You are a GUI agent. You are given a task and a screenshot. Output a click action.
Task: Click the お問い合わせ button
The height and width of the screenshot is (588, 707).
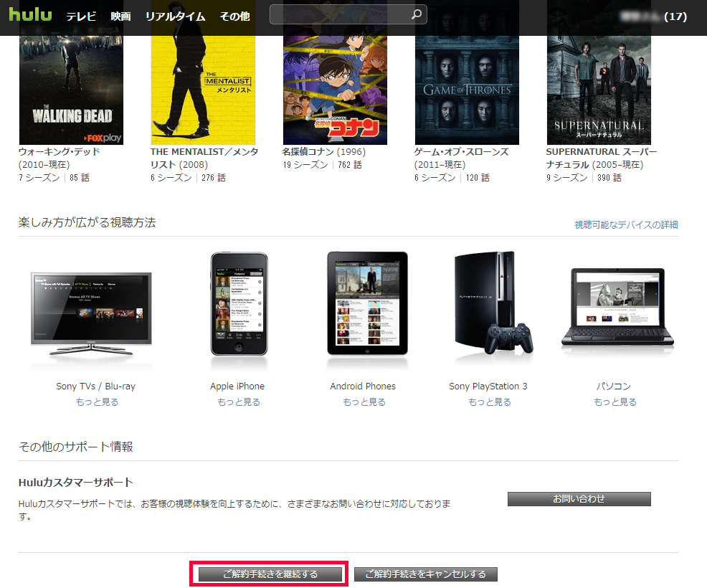point(579,498)
